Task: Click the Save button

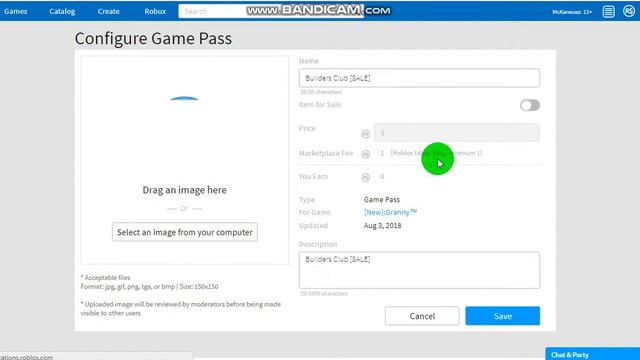Action: coord(502,316)
